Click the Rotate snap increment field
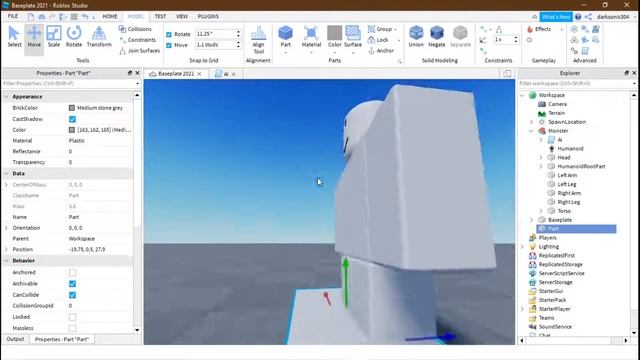Viewport: 640px width, 360px height. coord(215,34)
